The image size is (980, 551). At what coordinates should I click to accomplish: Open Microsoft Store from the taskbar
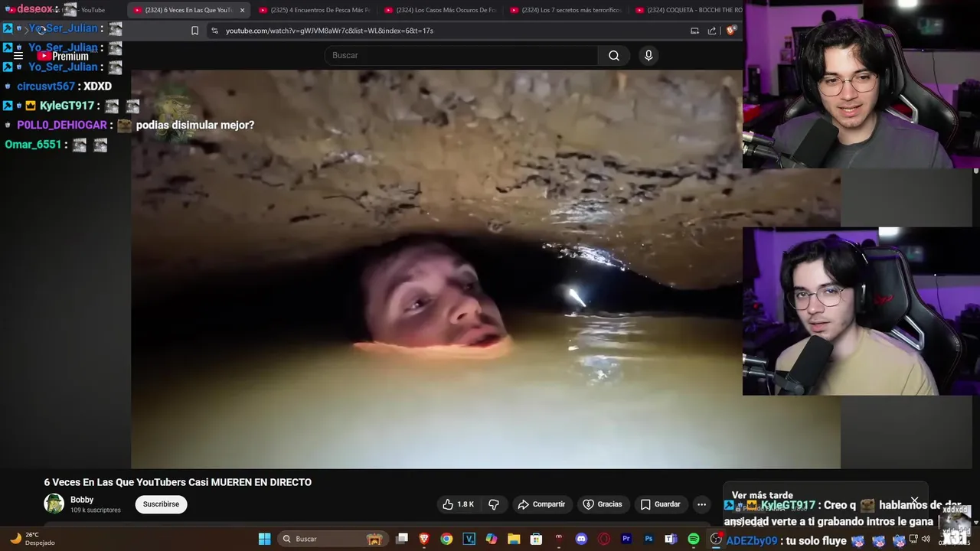(x=536, y=539)
